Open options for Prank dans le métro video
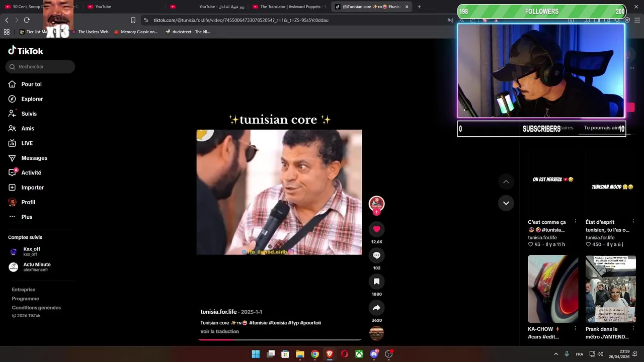 pyautogui.click(x=633, y=329)
